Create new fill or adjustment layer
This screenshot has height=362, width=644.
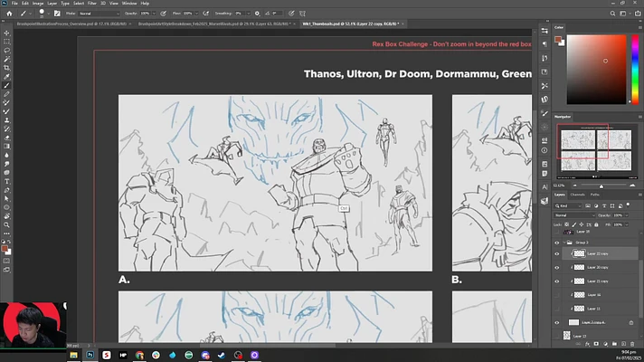click(x=605, y=344)
